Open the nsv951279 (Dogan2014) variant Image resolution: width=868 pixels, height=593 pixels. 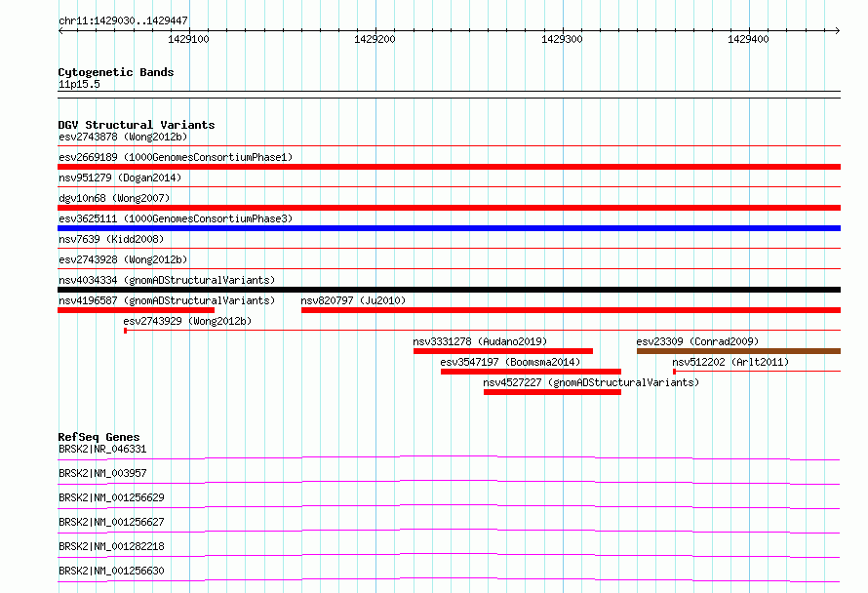(x=120, y=178)
